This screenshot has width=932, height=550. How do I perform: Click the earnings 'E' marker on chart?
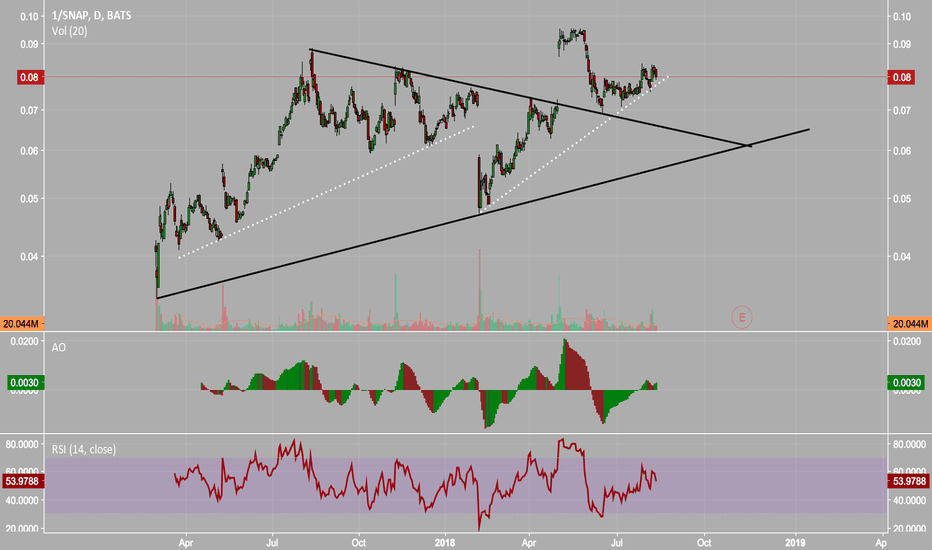pos(742,318)
